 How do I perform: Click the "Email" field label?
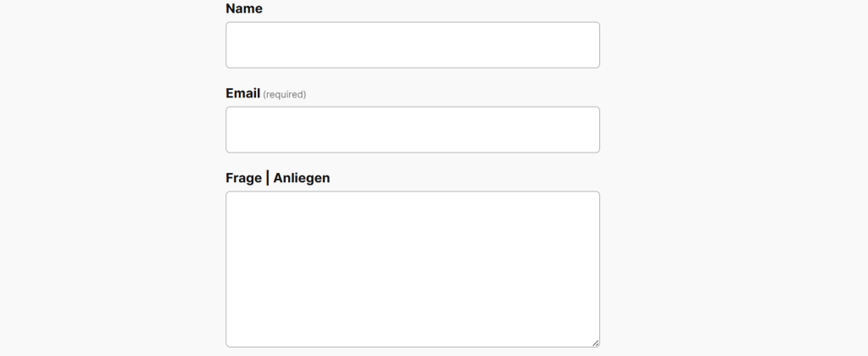coord(242,93)
